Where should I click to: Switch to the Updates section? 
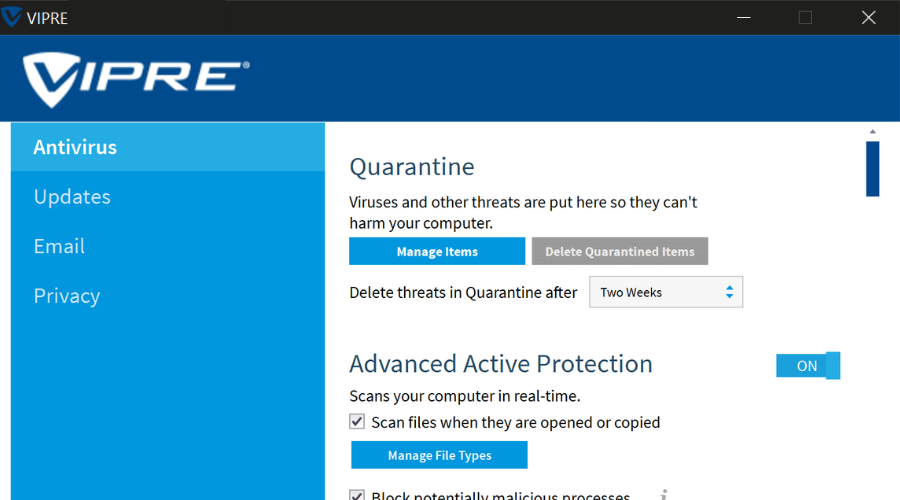pyautogui.click(x=168, y=196)
